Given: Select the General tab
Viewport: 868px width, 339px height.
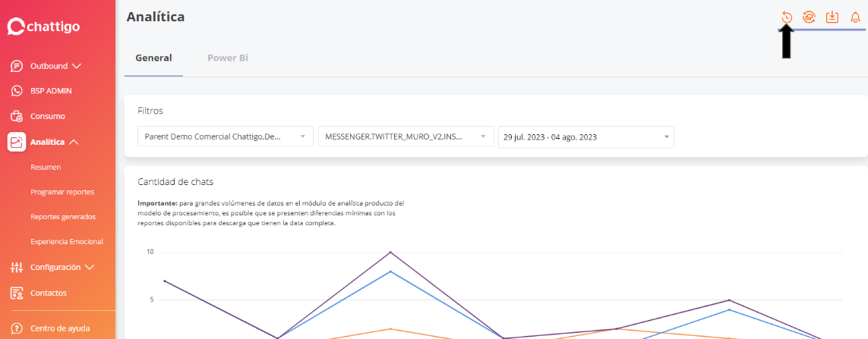Looking at the screenshot, I should tap(153, 58).
